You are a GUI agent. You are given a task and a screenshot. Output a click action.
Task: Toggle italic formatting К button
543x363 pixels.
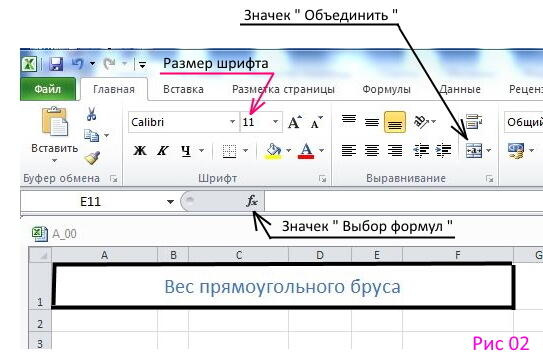[x=163, y=150]
